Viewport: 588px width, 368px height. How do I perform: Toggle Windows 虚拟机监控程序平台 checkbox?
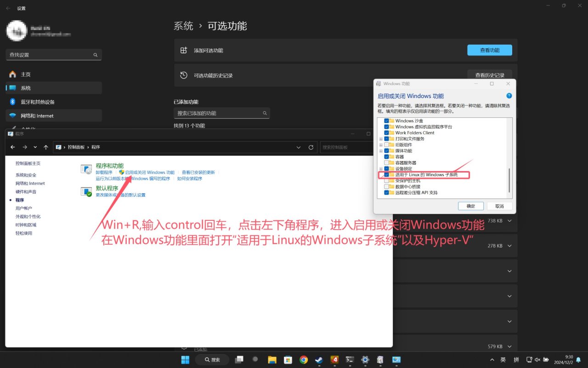[x=386, y=127]
